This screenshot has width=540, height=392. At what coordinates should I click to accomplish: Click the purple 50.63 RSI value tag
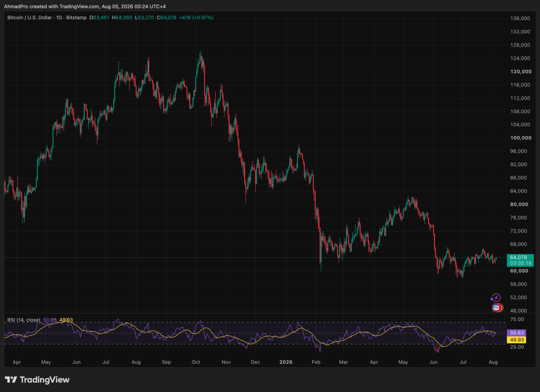tap(517, 333)
